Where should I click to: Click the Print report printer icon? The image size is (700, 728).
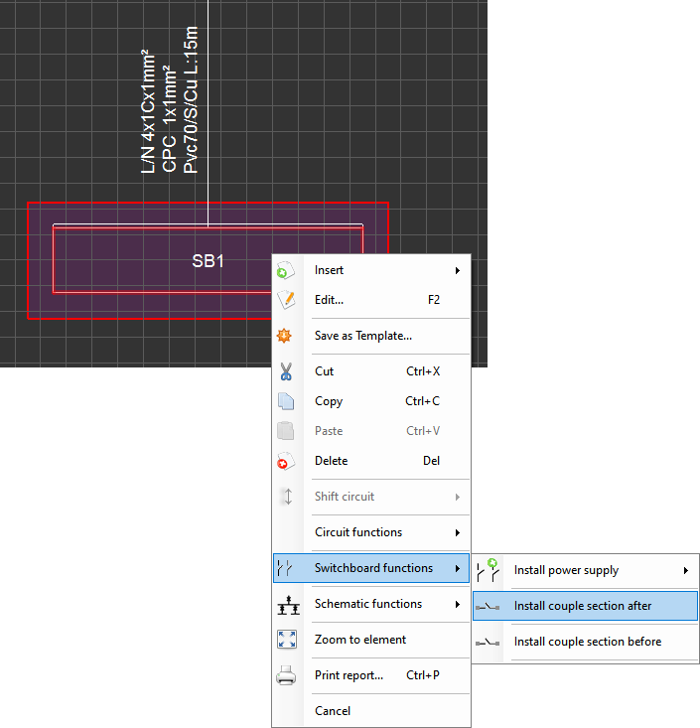pos(286,675)
